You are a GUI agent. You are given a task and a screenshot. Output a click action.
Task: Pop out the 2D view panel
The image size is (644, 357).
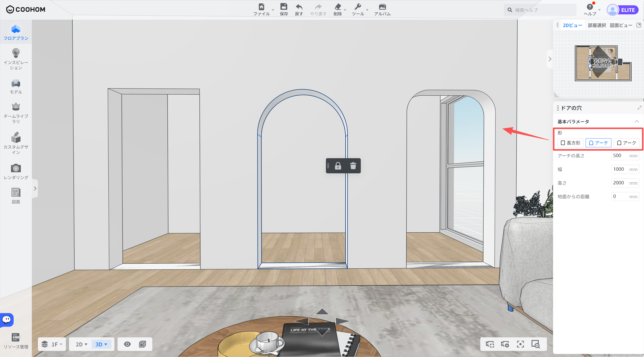tap(639, 25)
